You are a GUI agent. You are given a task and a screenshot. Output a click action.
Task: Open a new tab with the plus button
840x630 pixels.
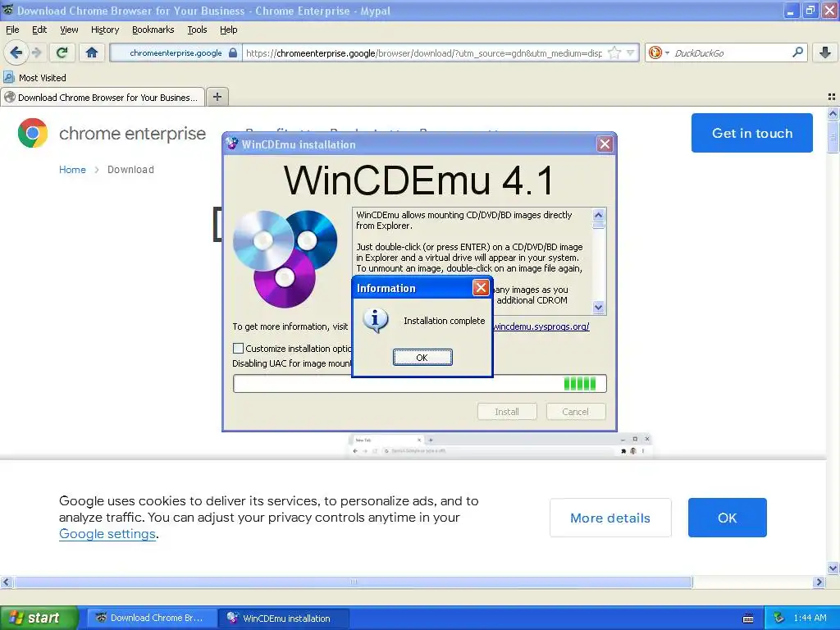[x=217, y=97]
